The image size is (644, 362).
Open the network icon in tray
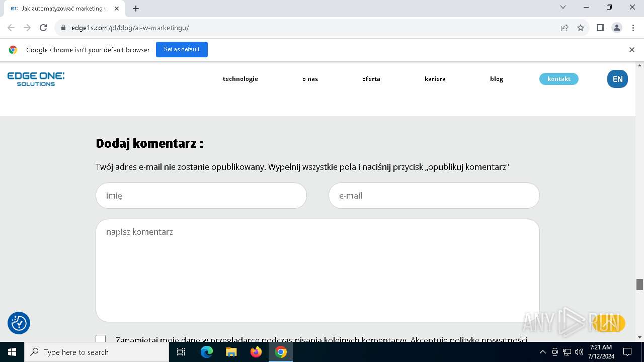point(567,352)
